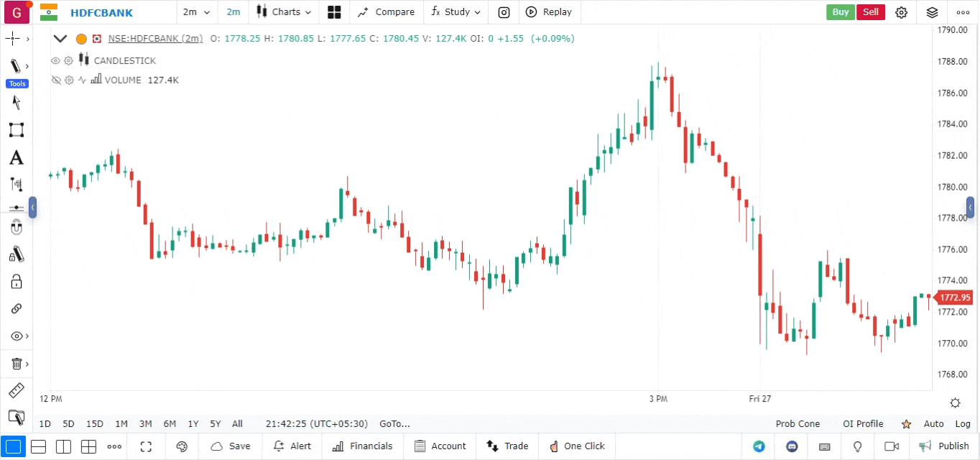Toggle Auto scale on price axis

click(933, 424)
